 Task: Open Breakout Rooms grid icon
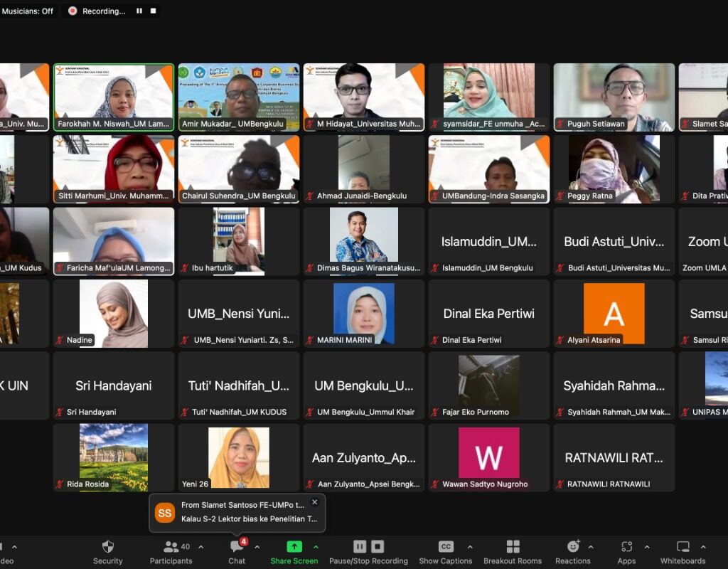click(513, 547)
